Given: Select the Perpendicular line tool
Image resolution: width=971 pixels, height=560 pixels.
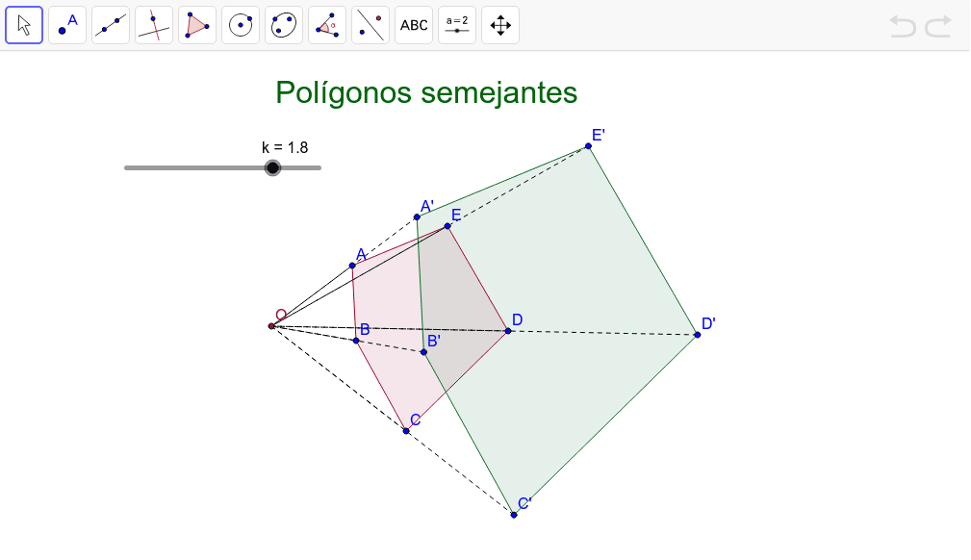Looking at the screenshot, I should tap(154, 25).
